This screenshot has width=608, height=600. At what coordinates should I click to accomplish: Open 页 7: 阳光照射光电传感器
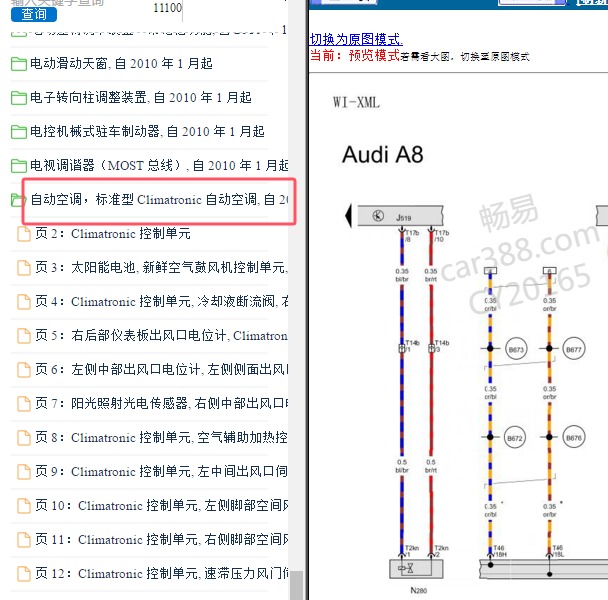161,403
